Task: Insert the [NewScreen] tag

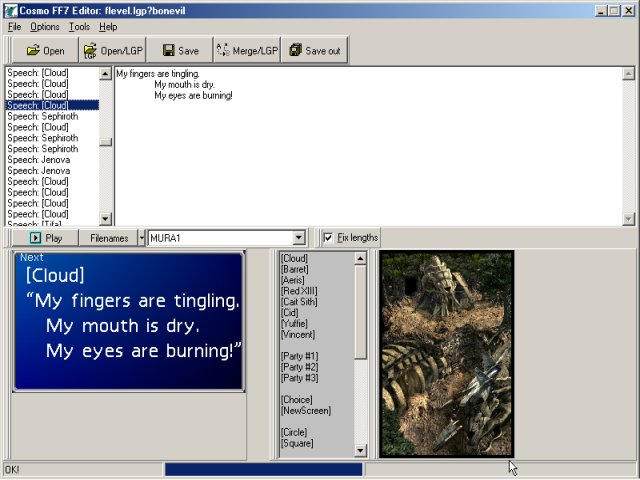Action: tap(306, 411)
